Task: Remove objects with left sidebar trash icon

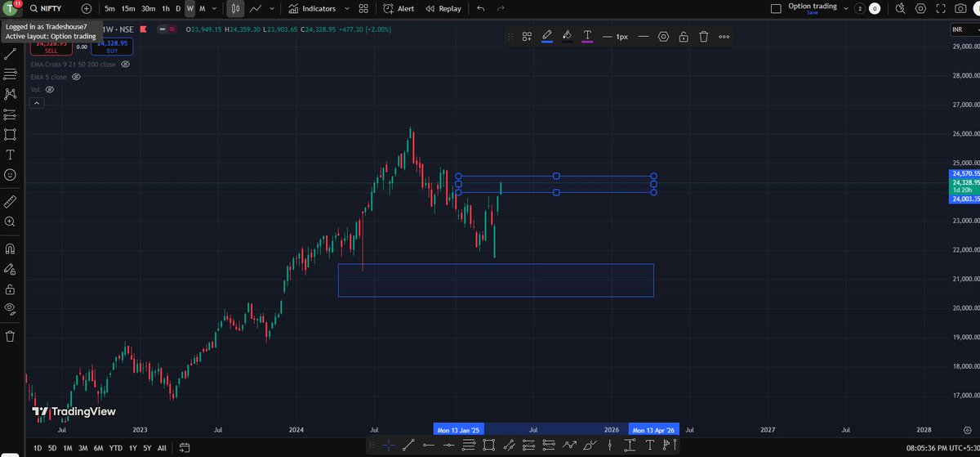Action: 10,336
